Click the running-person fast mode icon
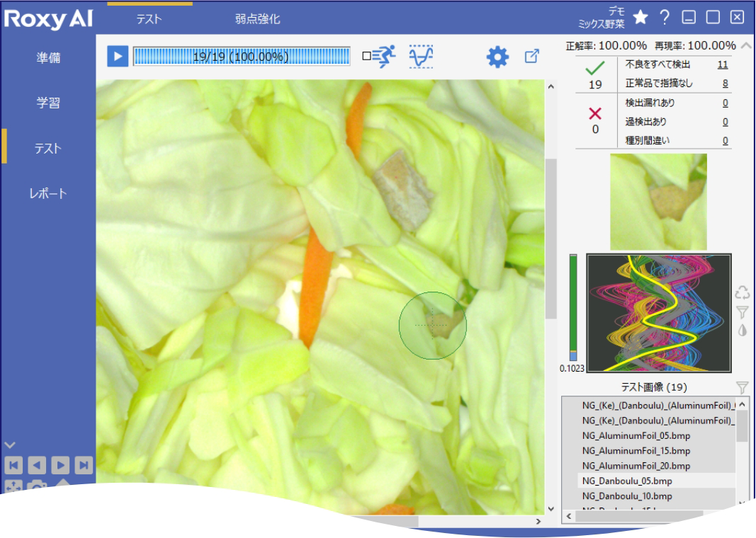The height and width of the screenshot is (538, 756). pyautogui.click(x=384, y=57)
